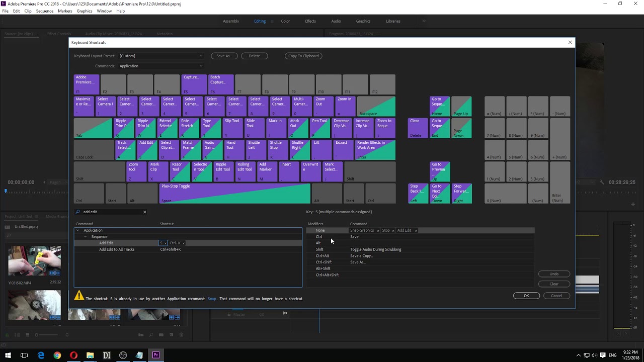Click the New Item icon in the Project panel

(172, 335)
